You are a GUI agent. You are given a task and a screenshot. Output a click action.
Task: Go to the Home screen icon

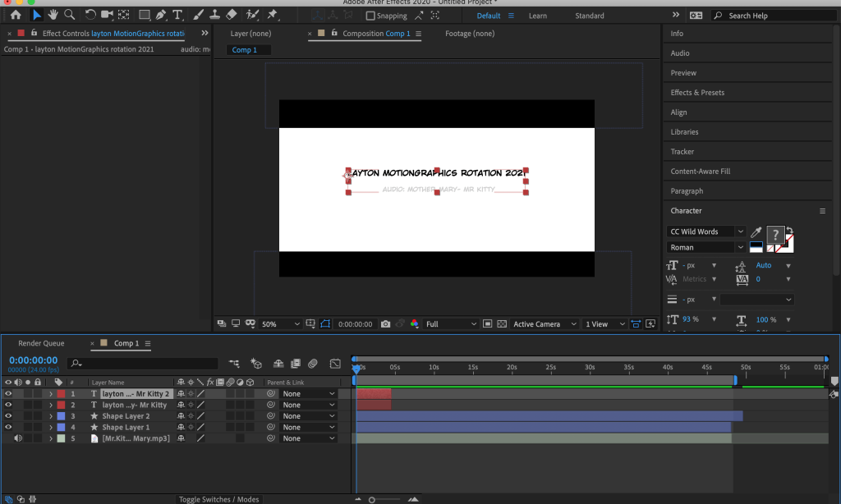coord(16,15)
